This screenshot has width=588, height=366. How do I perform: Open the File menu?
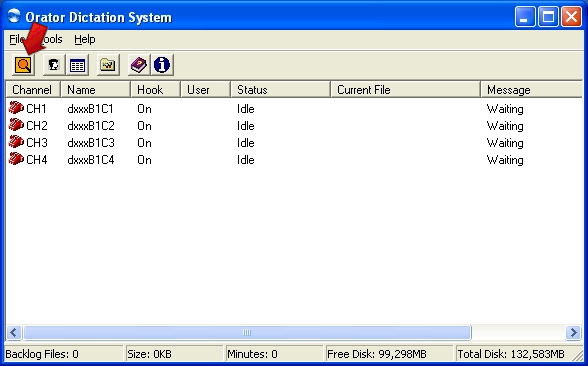click(17, 39)
